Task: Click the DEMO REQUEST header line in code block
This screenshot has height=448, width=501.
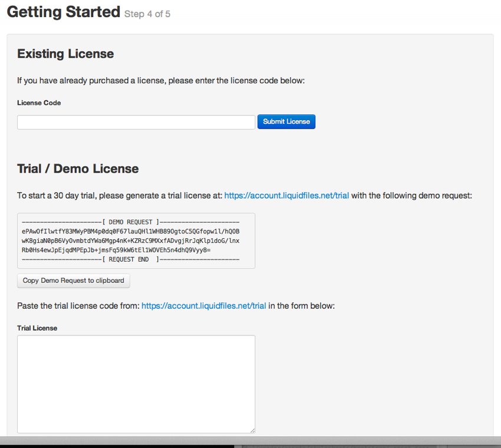Action: tap(136, 222)
